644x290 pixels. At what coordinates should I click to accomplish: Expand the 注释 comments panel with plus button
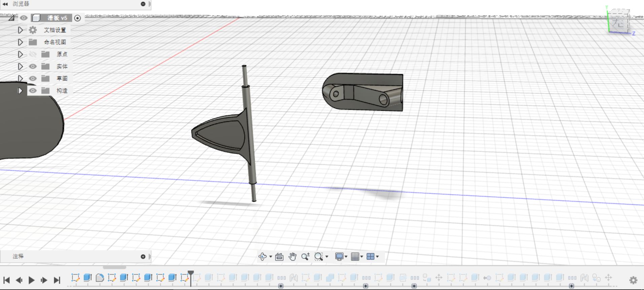(x=143, y=257)
